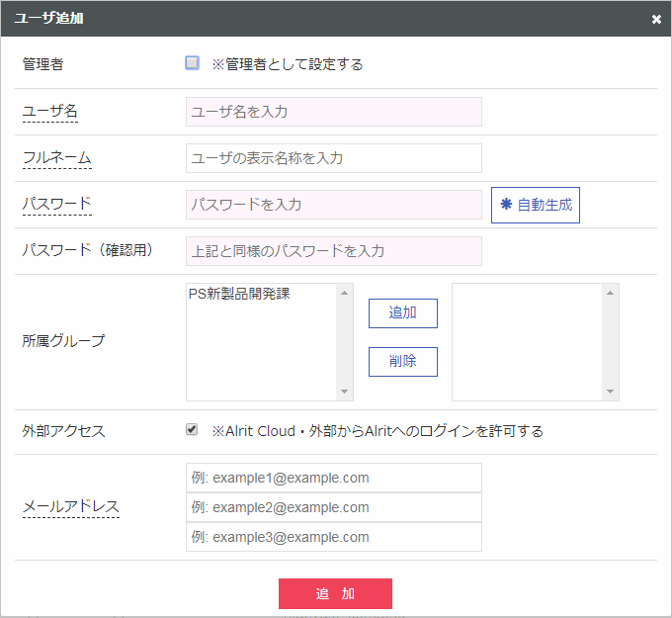Click the 自動生成 password generate button

tap(536, 205)
